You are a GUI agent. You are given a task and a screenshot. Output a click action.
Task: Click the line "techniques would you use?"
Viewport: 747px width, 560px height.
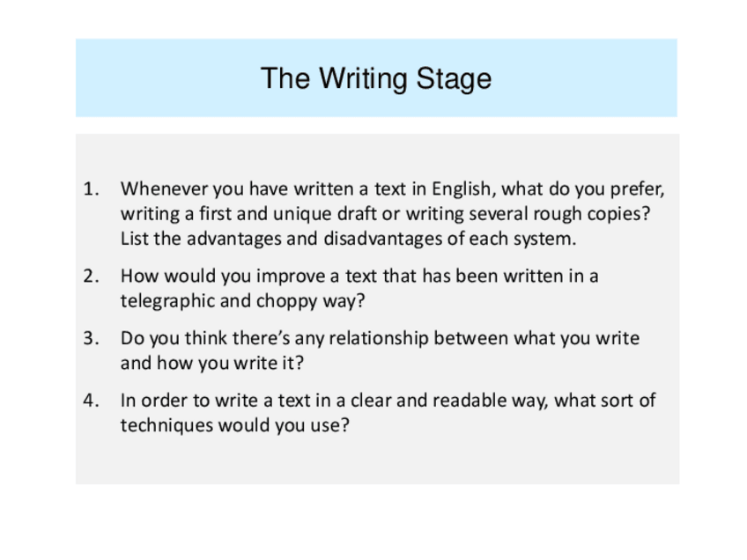coord(234,425)
